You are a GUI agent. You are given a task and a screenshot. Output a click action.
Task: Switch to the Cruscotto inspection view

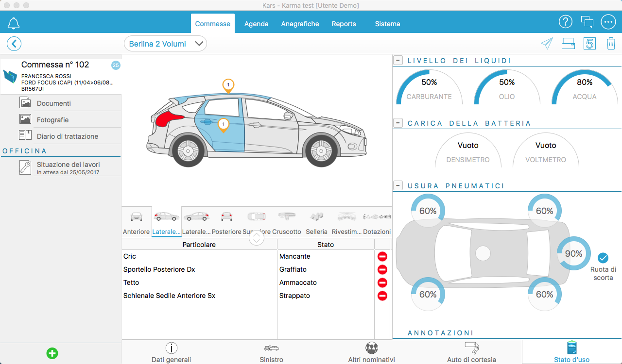pos(287,221)
